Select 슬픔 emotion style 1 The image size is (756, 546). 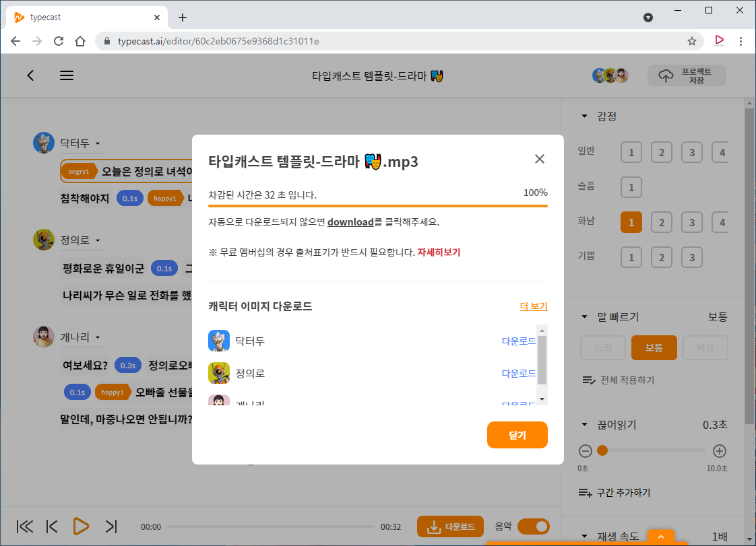(631, 187)
